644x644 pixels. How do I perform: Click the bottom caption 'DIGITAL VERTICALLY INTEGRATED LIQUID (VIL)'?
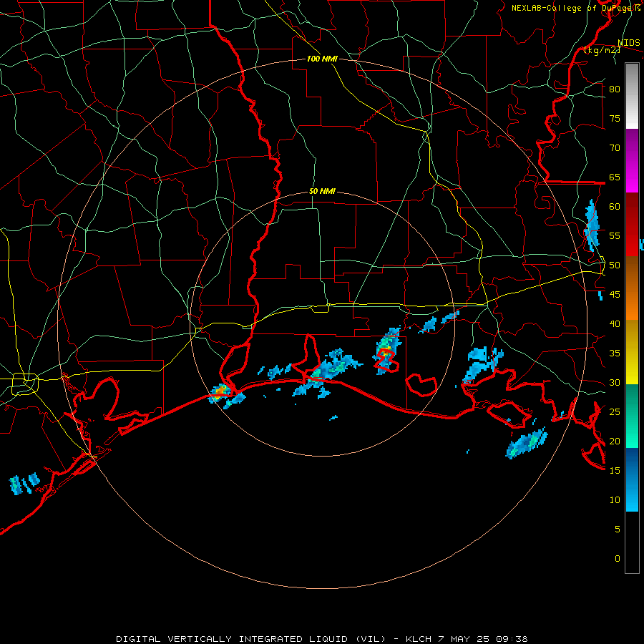252,639
